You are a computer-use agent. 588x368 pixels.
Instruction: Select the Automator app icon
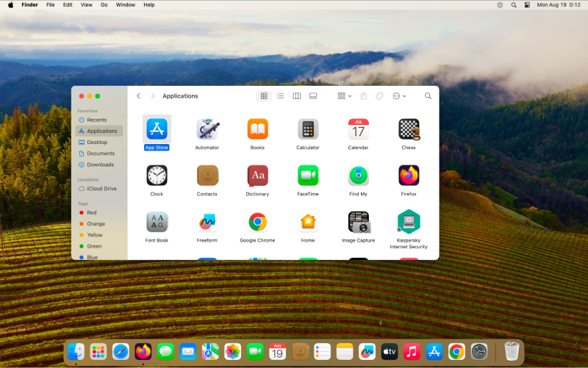207,129
